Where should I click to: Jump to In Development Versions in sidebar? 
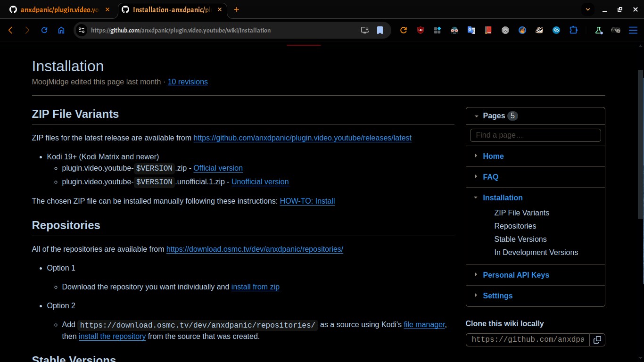pos(536,252)
